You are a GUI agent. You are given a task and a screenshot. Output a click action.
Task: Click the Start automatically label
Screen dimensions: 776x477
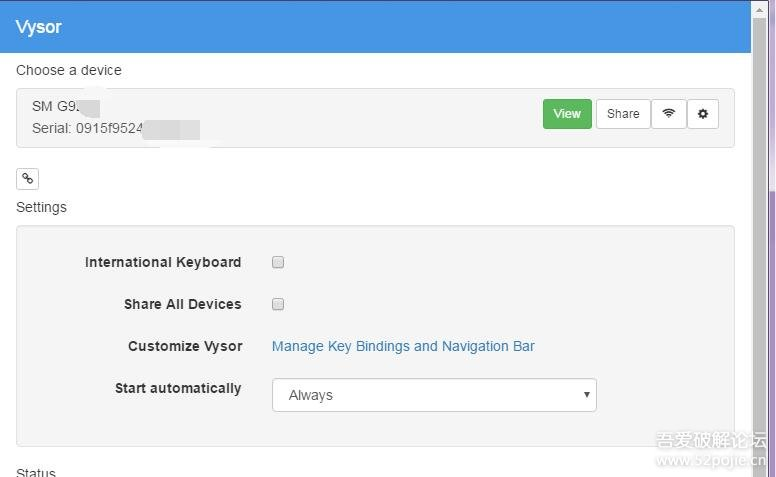(178, 388)
